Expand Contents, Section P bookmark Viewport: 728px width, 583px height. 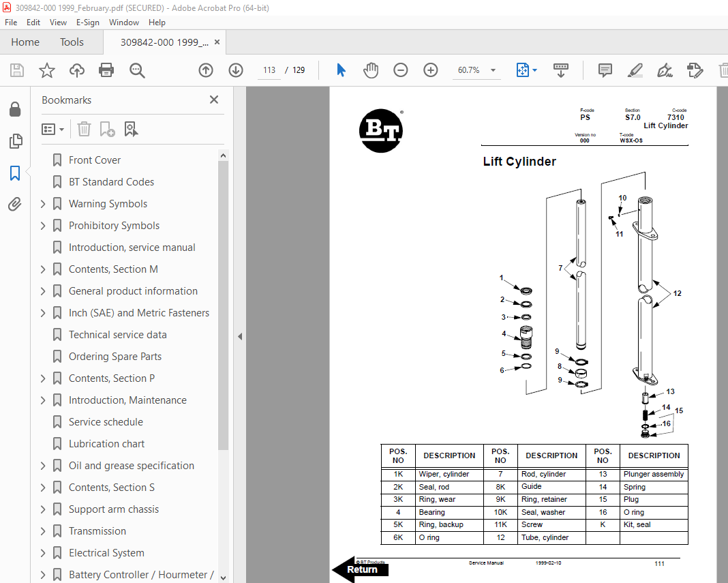point(43,378)
